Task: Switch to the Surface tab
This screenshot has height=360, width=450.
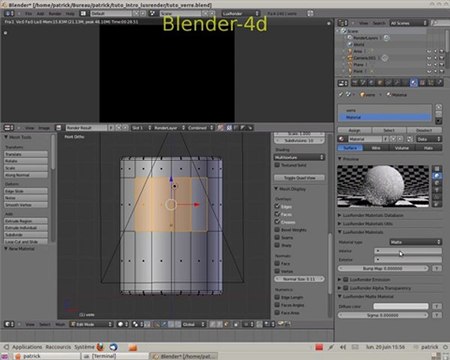Action: 350,148
